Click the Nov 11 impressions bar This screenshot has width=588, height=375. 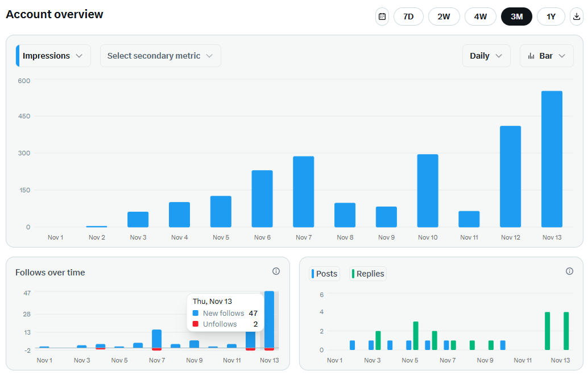click(469, 219)
